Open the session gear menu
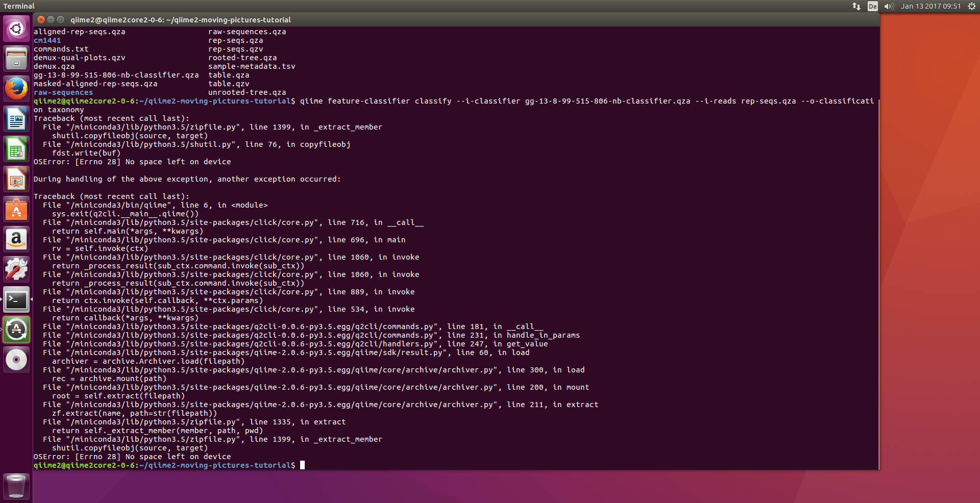This screenshot has width=980, height=503. (971, 6)
